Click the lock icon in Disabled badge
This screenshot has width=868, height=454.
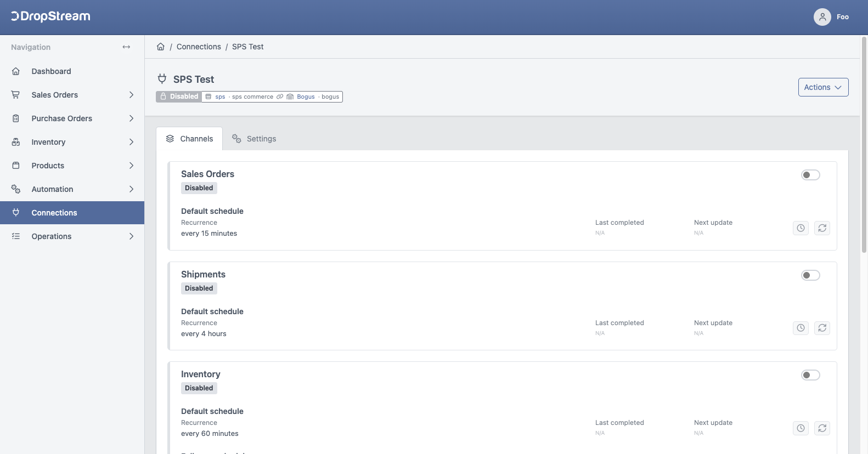[163, 97]
